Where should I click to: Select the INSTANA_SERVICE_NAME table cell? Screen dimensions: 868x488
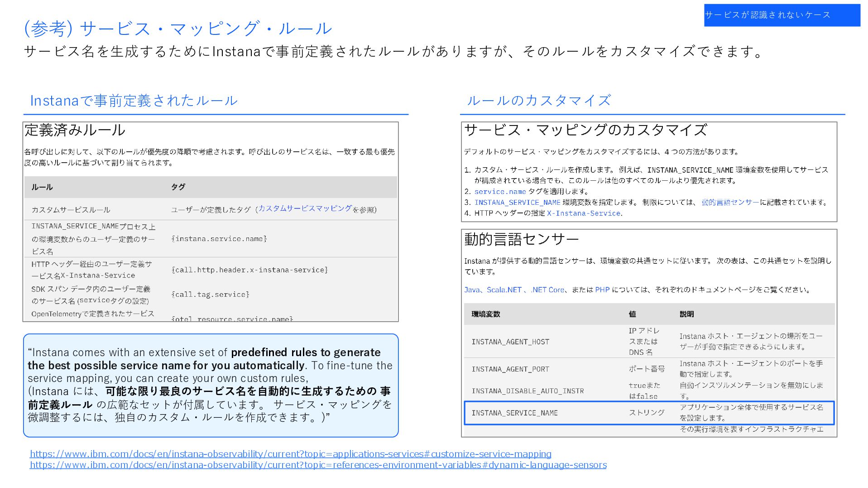(x=514, y=413)
